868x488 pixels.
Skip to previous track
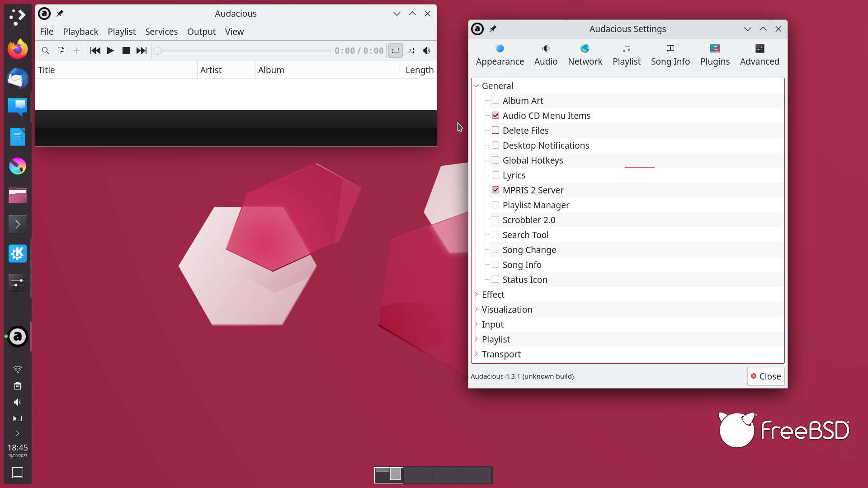[95, 51]
